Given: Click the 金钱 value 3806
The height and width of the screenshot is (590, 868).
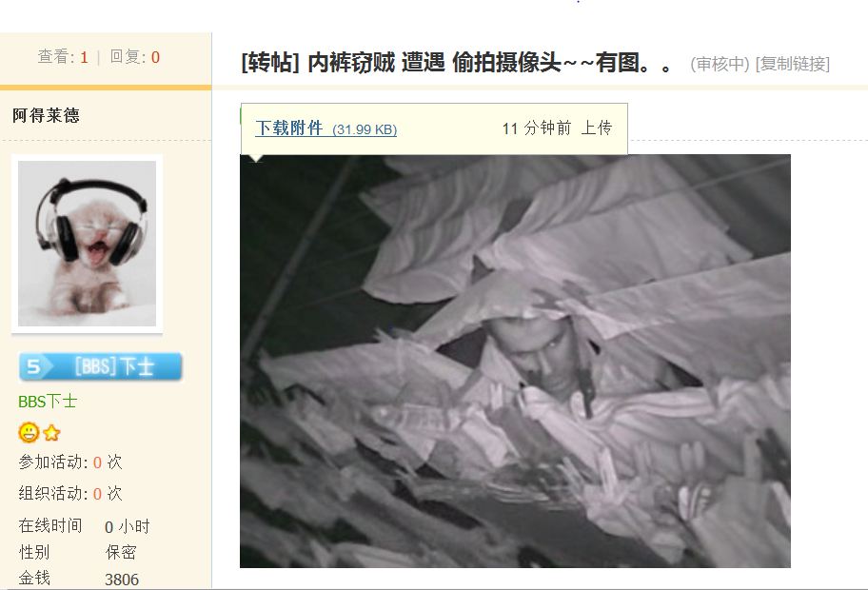Looking at the screenshot, I should [x=122, y=580].
